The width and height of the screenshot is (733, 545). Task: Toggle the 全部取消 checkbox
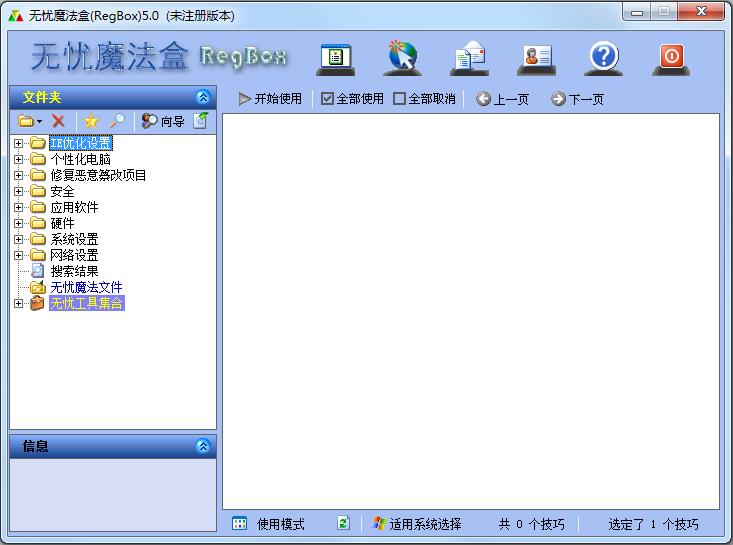pos(400,99)
